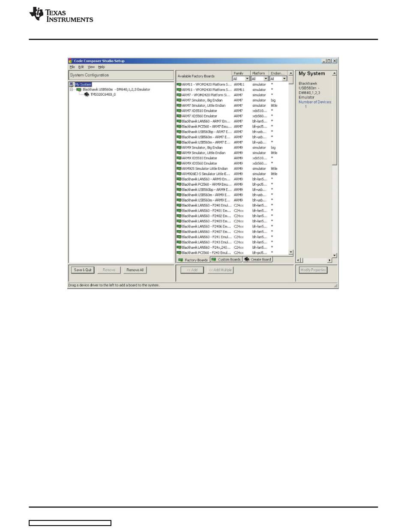Select the ARM9 Simulator, Little Endian board icon
407x532 pixels.
click(x=179, y=153)
